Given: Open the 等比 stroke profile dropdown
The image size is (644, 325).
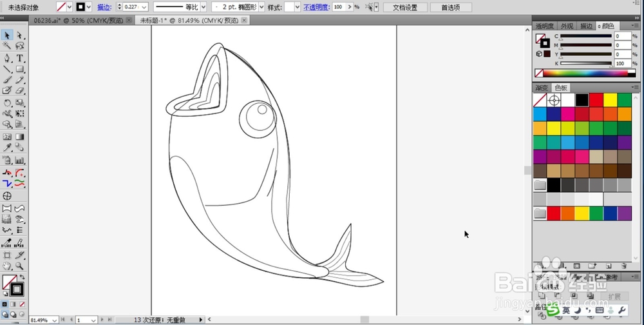Looking at the screenshot, I should pos(203,7).
